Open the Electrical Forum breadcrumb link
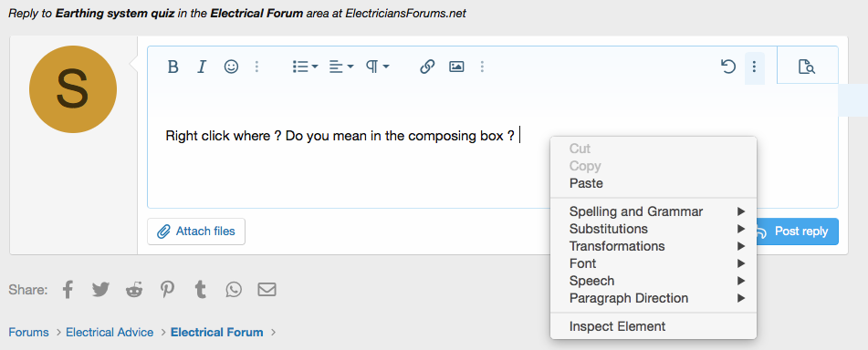The image size is (868, 350). (217, 333)
